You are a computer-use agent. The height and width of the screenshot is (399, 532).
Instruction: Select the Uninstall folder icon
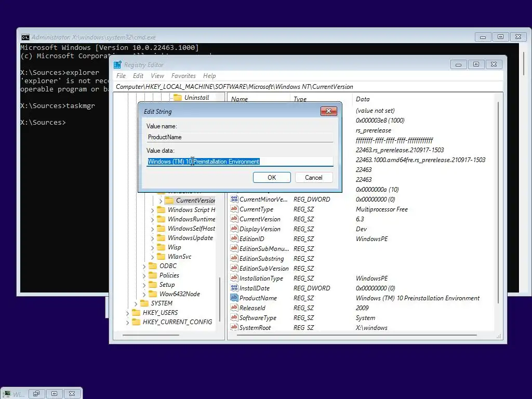(x=178, y=97)
